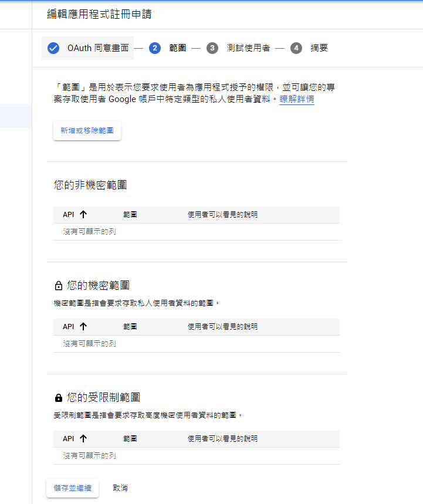
Task: Click 使用者可以看見的說明 header in 非機密範圍 table
Action: (x=222, y=214)
